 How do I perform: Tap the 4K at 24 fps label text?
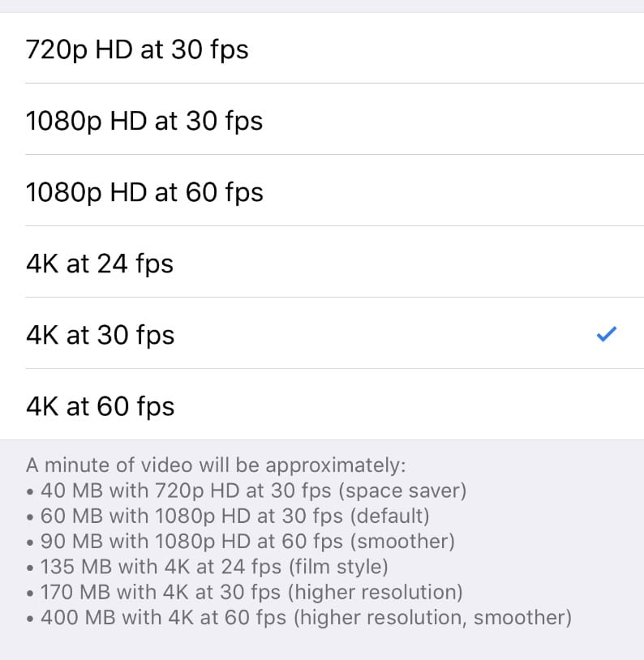(x=99, y=263)
